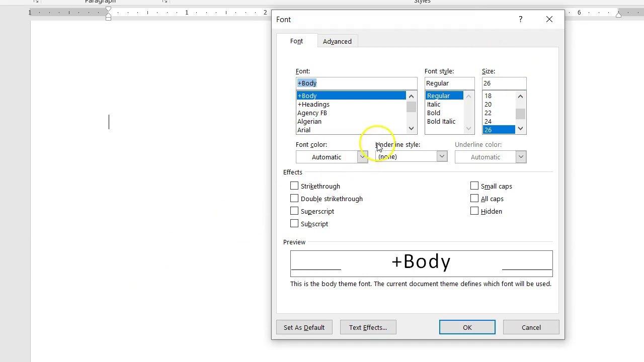Enable the Hidden text checkbox

pyautogui.click(x=474, y=211)
